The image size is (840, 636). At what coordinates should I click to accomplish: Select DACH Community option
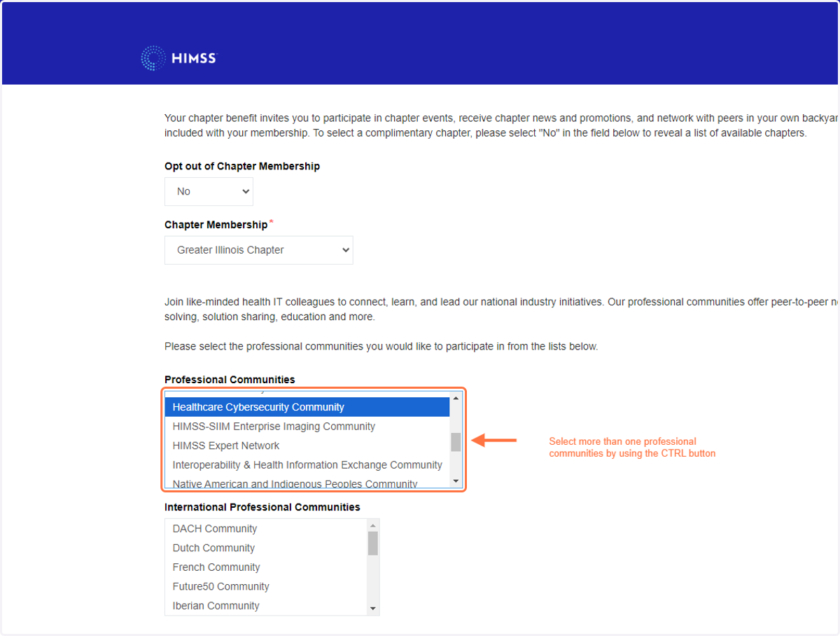tap(266, 529)
